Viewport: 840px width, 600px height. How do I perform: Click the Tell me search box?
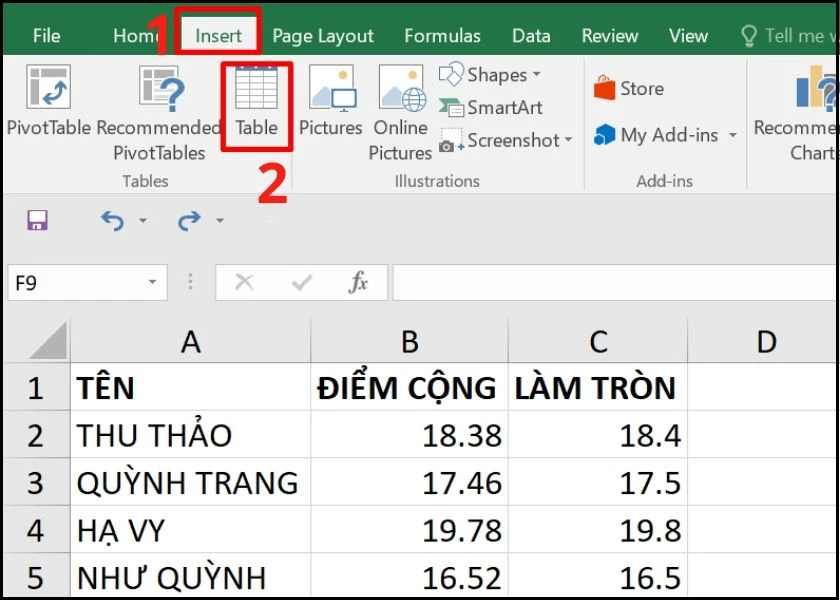click(788, 36)
